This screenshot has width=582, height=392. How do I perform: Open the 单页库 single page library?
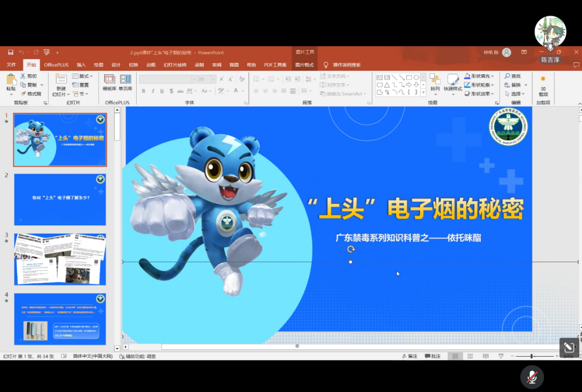(126, 82)
